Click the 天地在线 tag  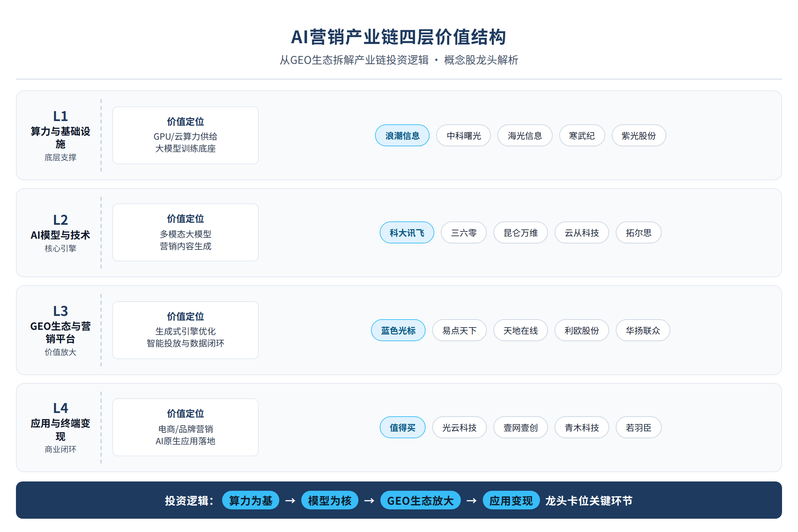[x=520, y=330]
